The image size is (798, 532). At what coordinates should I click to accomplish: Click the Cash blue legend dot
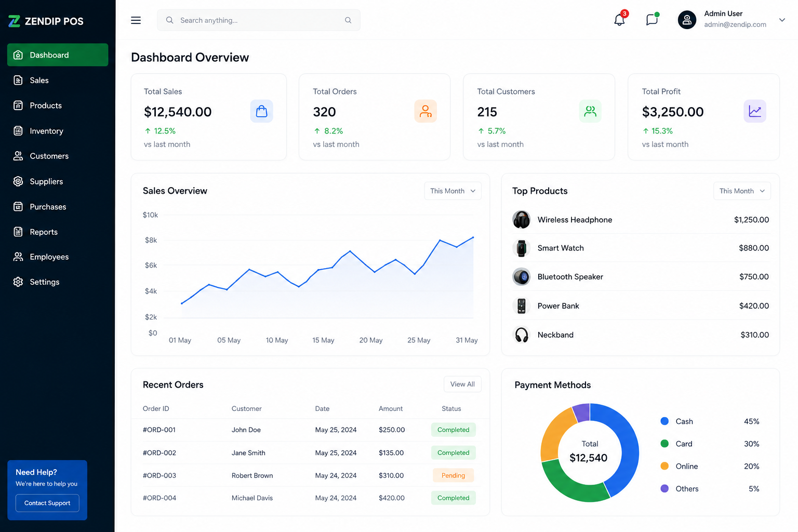pos(664,421)
